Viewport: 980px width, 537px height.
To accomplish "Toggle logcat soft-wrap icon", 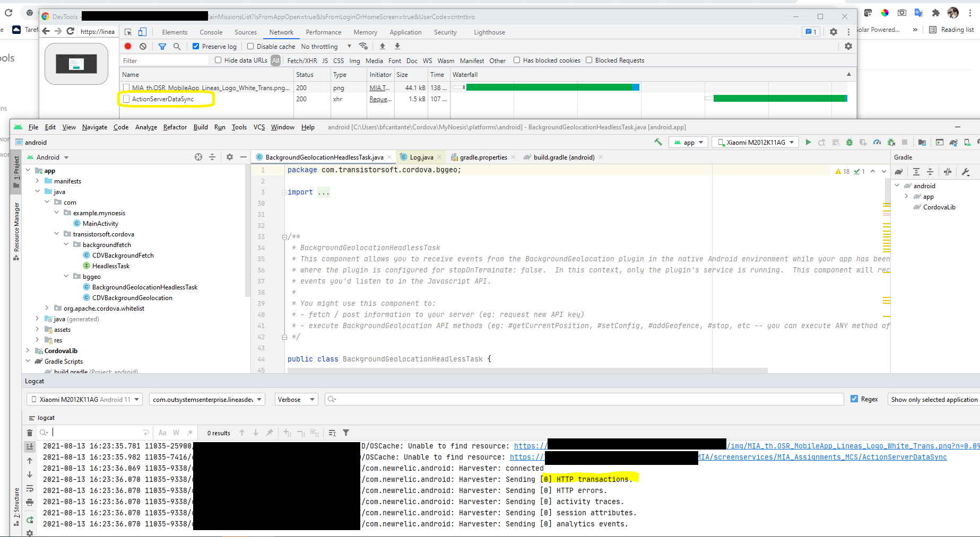I will click(30, 488).
